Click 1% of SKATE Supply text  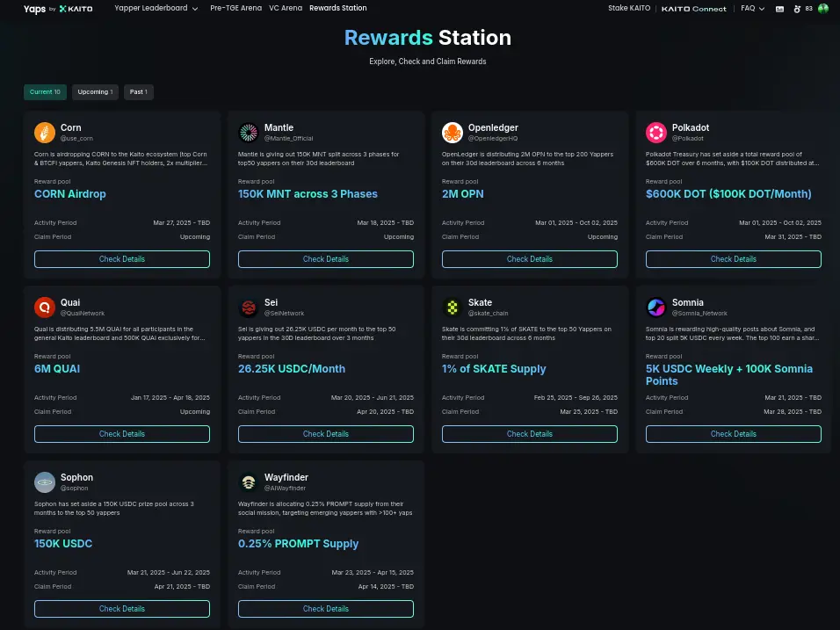[494, 368]
